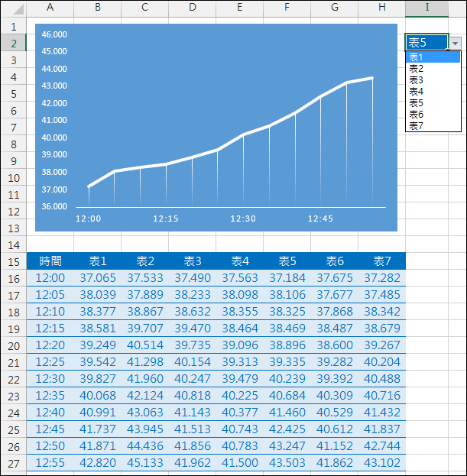Select row 14 header

tap(14, 244)
